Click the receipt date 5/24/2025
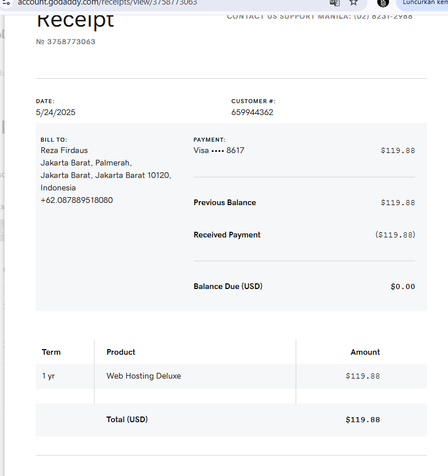The height and width of the screenshot is (476, 448). point(56,112)
